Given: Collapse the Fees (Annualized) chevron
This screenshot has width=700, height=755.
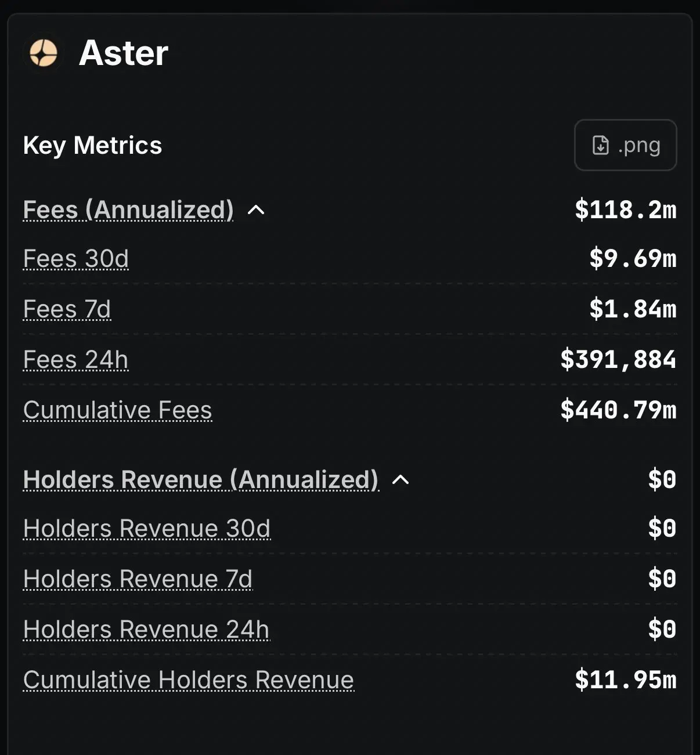Looking at the screenshot, I should pyautogui.click(x=256, y=210).
